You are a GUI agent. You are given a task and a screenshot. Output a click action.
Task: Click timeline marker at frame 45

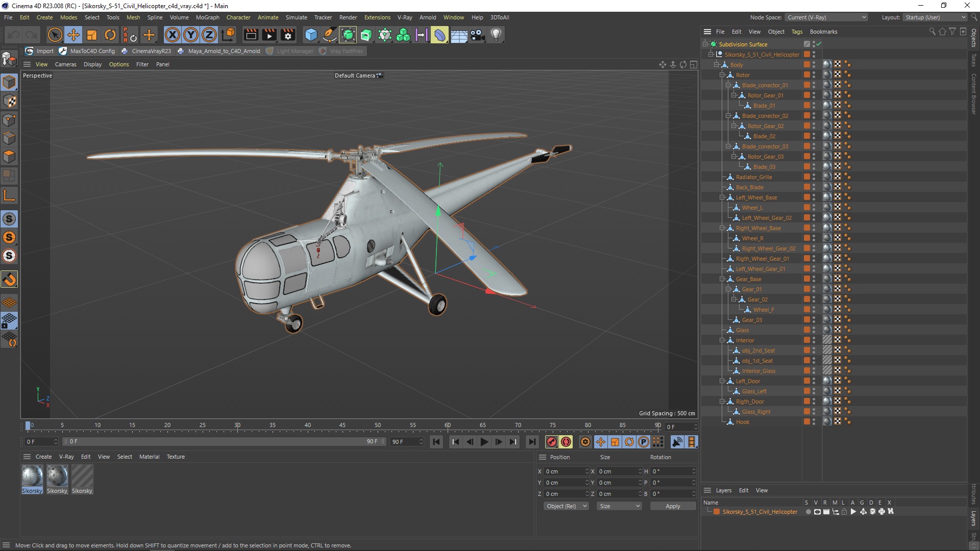coord(342,425)
